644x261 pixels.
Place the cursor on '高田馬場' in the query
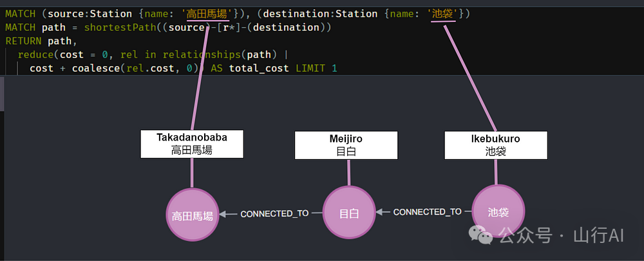click(207, 14)
